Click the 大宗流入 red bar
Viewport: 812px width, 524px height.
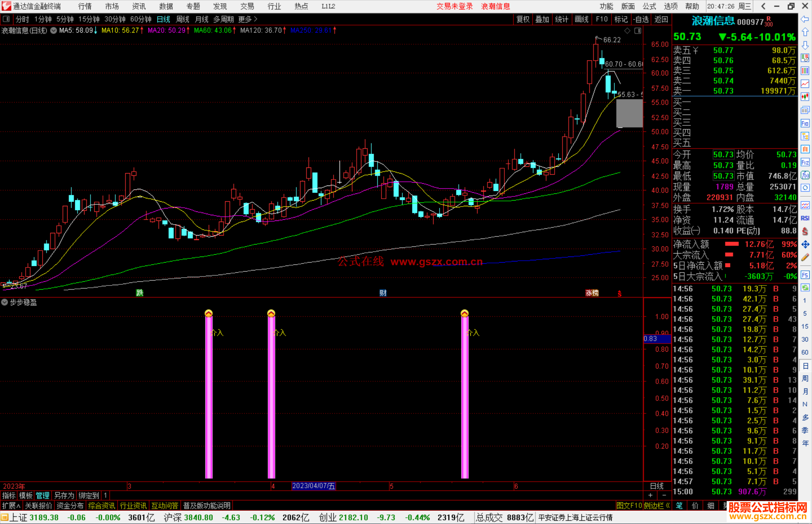(729, 255)
